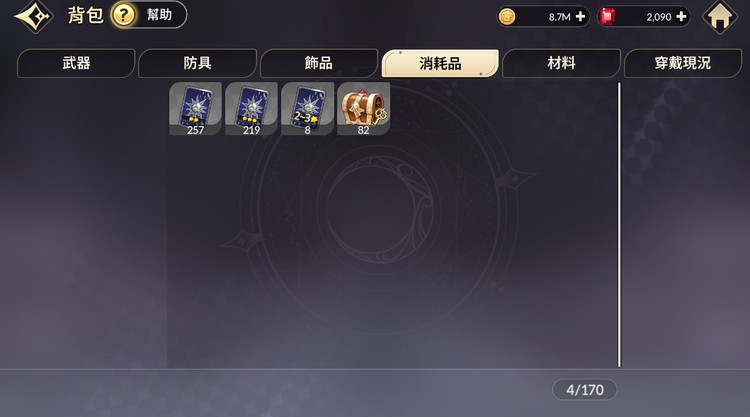Tap the gold coin currency icon

[507, 17]
